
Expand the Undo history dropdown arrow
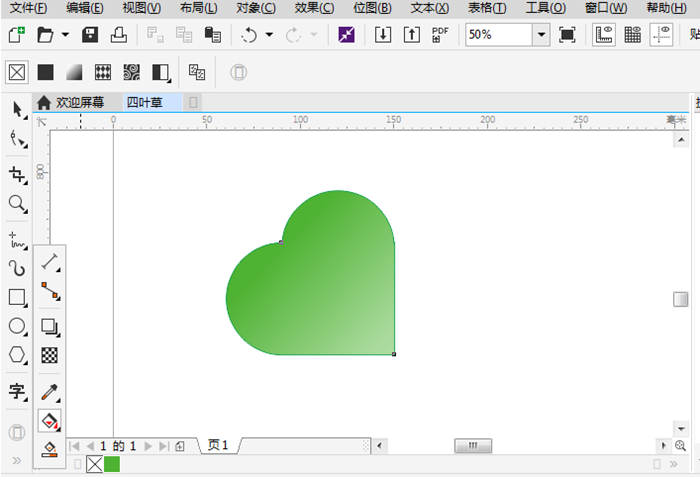point(268,35)
